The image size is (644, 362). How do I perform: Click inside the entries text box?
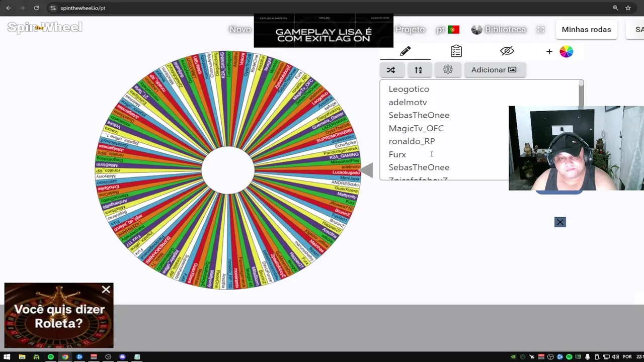point(480,130)
